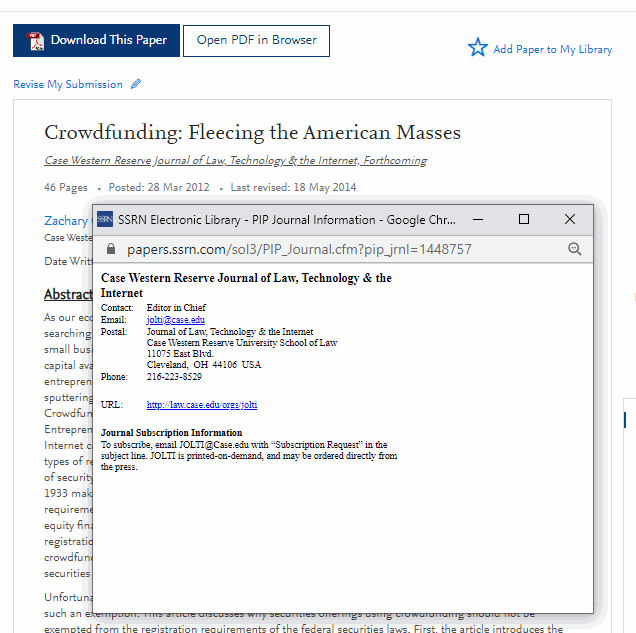Select the papers.ssrn.com address bar URL

pyautogui.click(x=298, y=249)
